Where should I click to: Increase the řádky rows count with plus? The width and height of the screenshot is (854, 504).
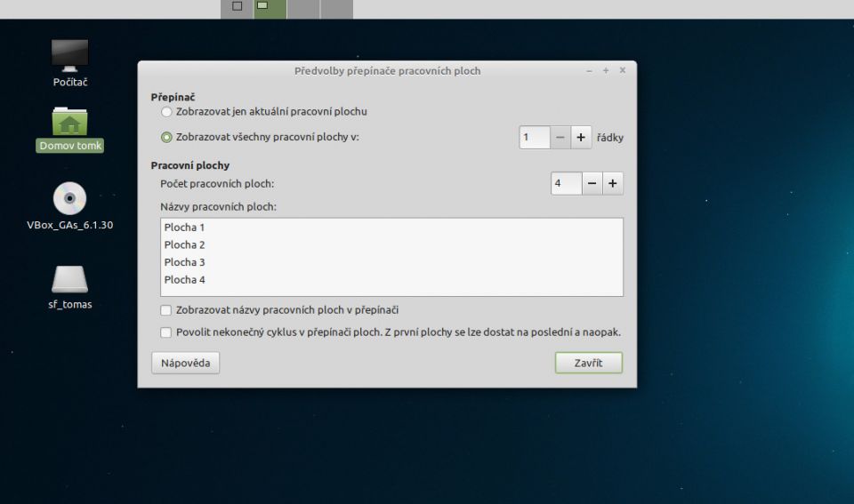click(581, 138)
